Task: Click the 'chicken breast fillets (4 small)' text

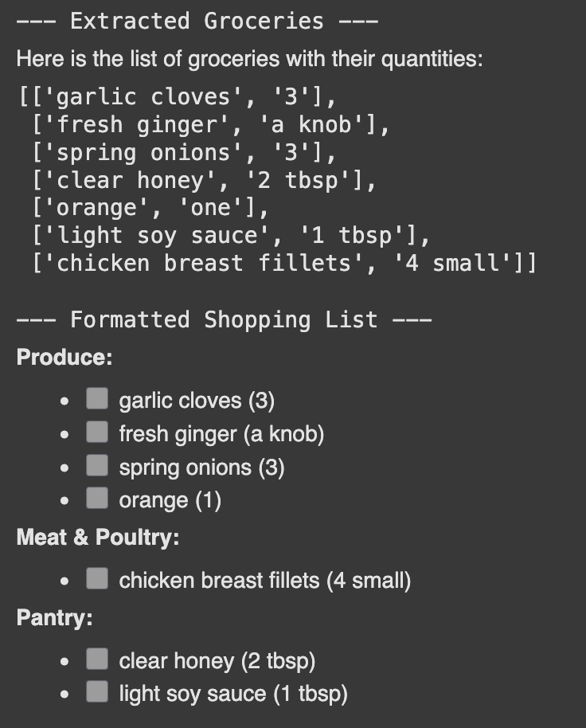Action: tap(265, 581)
